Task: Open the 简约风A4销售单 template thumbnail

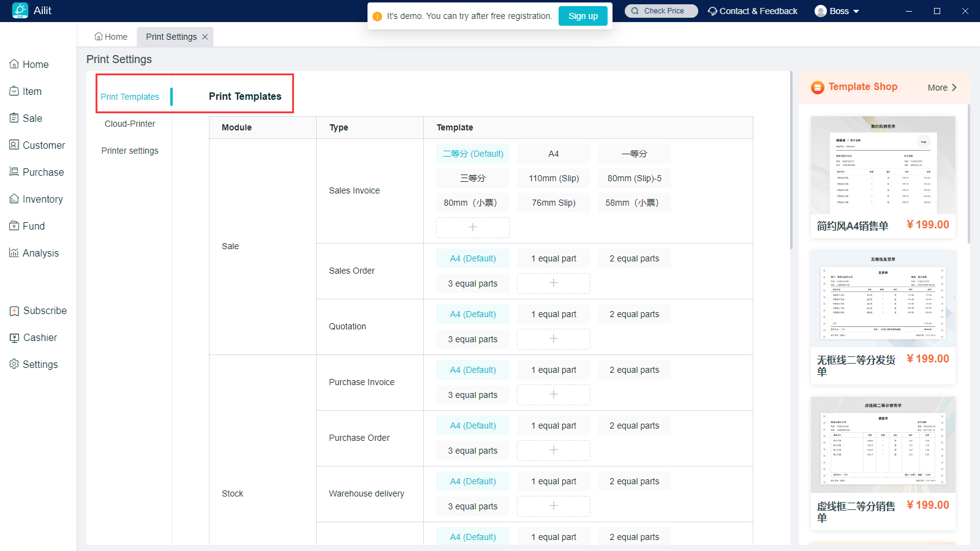Action: 883,165
